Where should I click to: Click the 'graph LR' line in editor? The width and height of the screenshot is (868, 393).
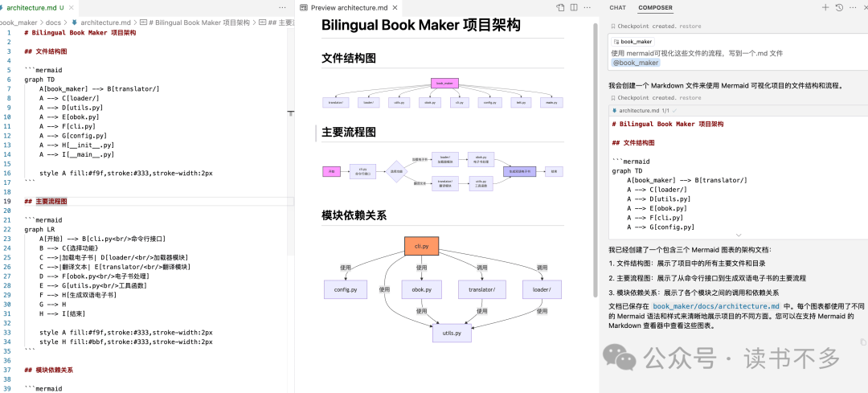(x=39, y=229)
